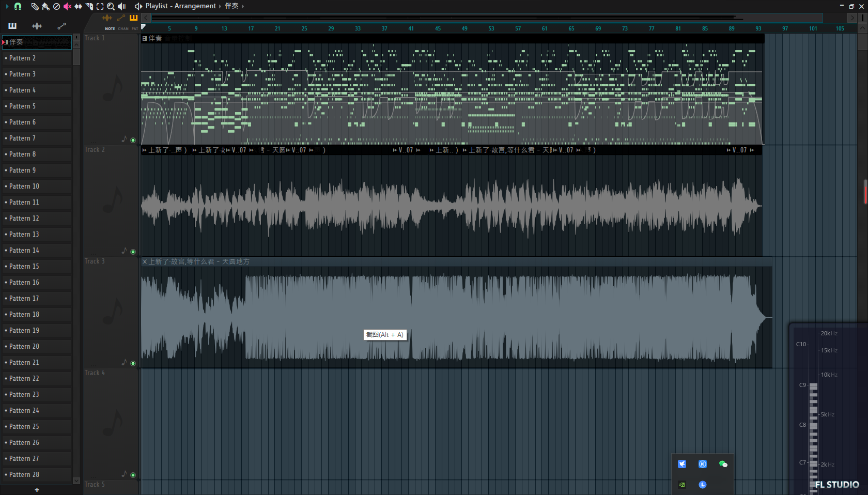
Task: Open the 伴奏 clip menu on Track 1
Action: pos(145,38)
